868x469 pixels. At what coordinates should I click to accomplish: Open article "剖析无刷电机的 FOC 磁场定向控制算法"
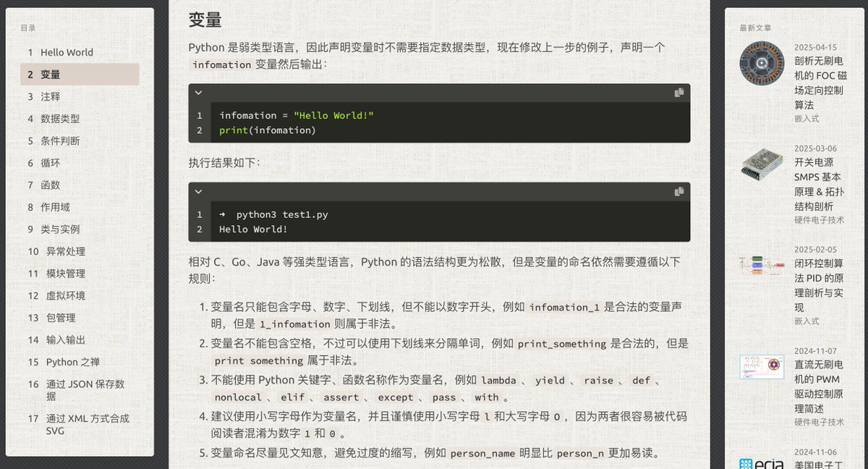pos(820,83)
